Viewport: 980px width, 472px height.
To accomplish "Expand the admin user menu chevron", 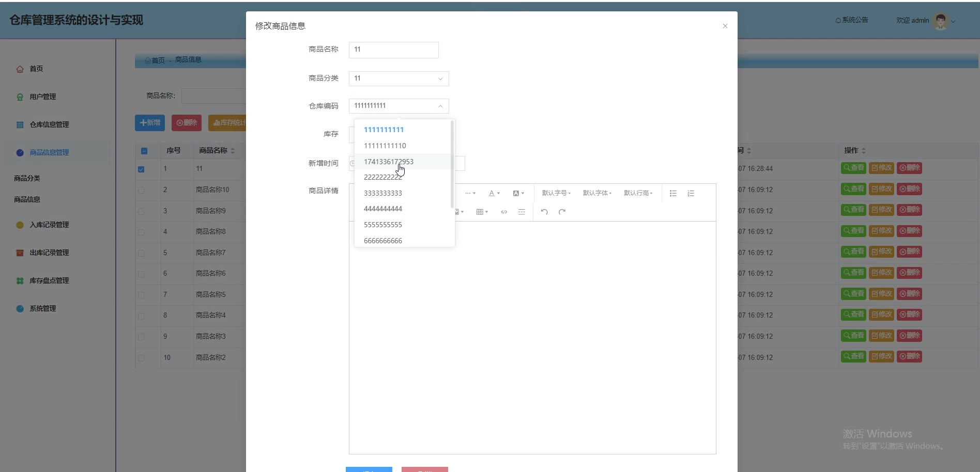I will point(954,21).
